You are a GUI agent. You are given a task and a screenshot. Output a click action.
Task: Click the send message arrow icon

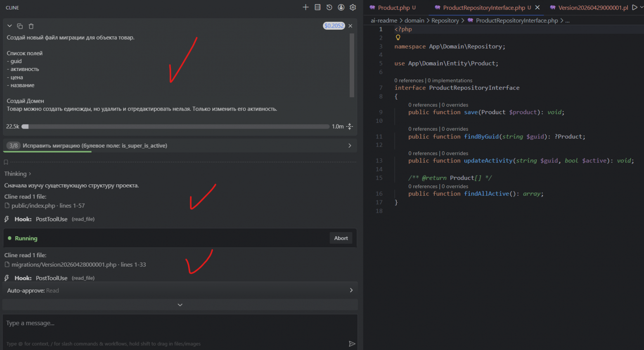click(352, 343)
